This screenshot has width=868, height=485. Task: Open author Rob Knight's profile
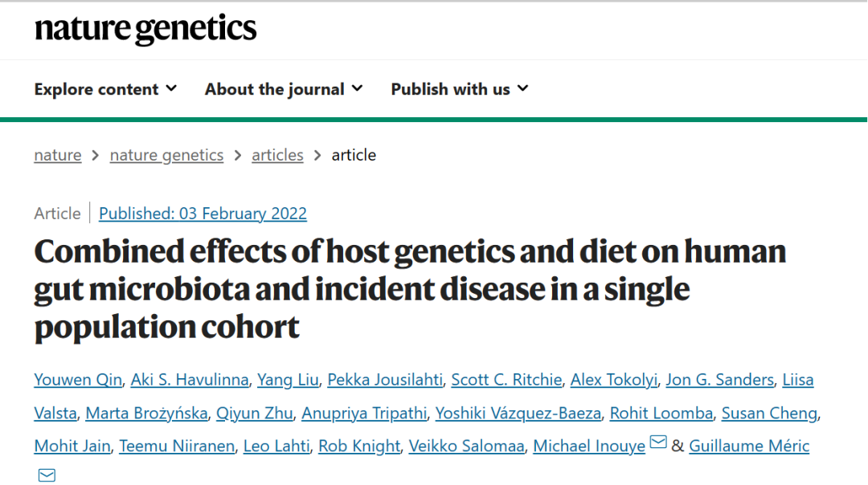[x=359, y=446]
